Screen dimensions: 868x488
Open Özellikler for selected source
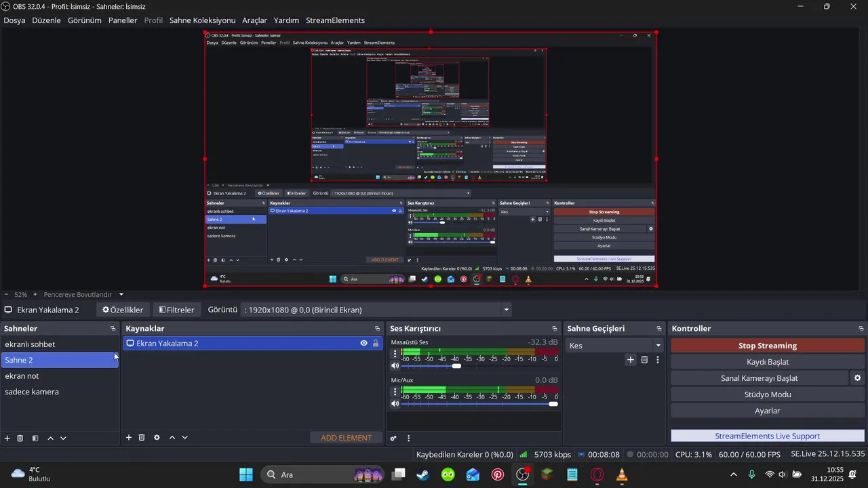[123, 310]
